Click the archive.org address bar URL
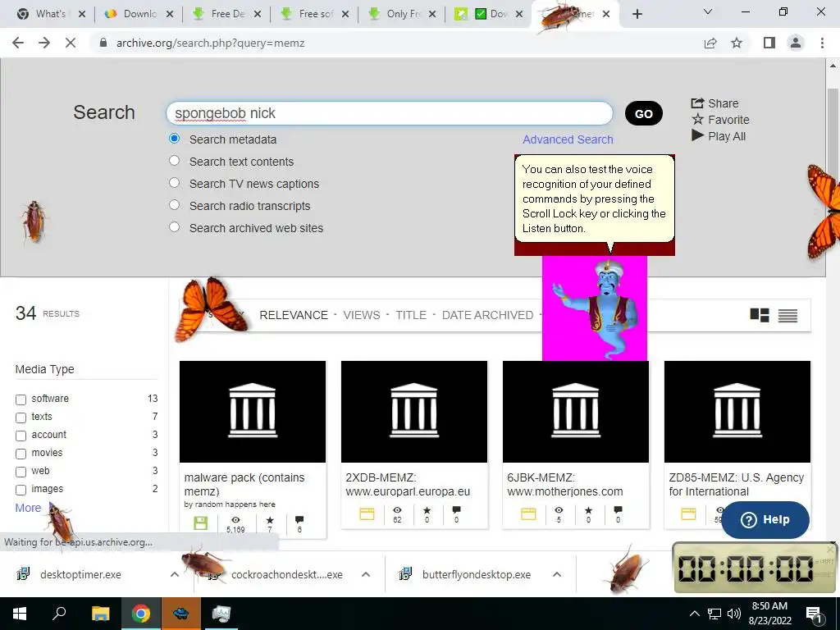Screen dimensions: 840x630 pyautogui.click(x=211, y=43)
